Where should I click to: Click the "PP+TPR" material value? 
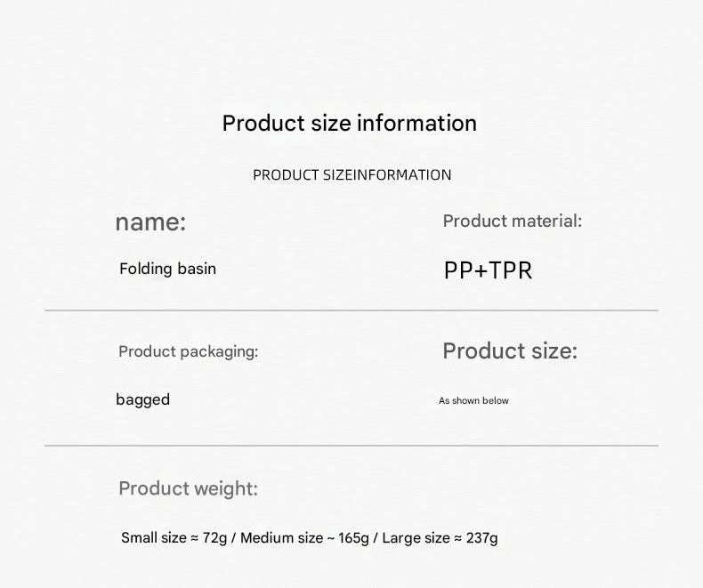(x=488, y=270)
